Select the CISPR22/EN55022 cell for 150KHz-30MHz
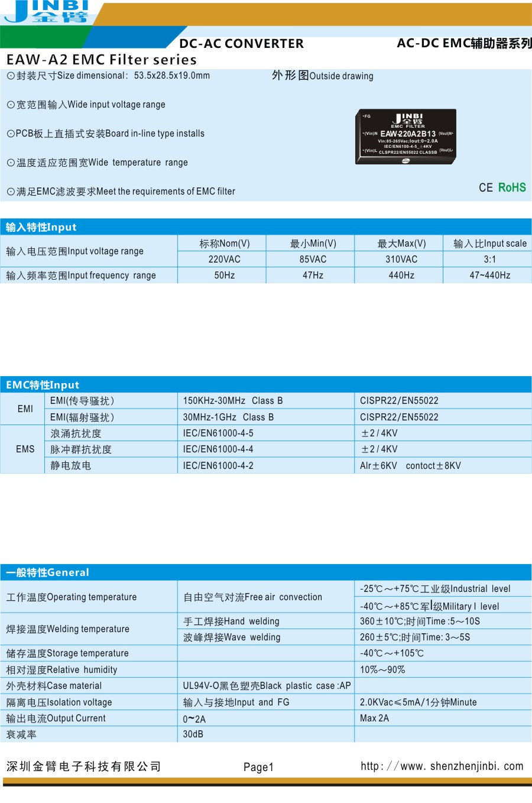Viewport: 532px width, 803px height. tap(399, 401)
